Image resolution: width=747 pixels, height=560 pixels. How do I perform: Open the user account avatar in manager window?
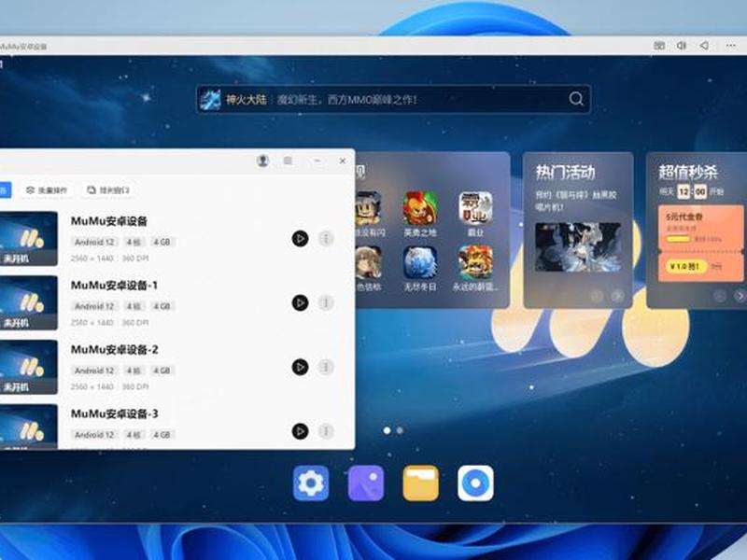coord(262,161)
